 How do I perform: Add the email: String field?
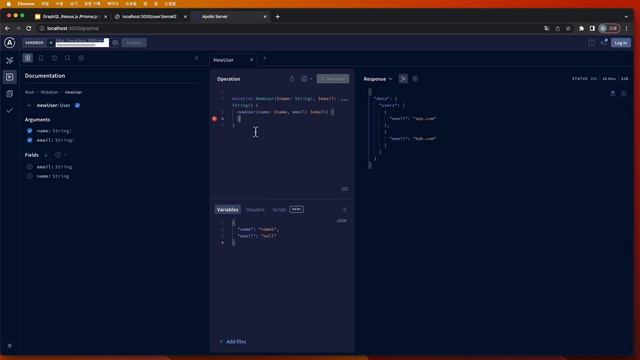point(29,167)
